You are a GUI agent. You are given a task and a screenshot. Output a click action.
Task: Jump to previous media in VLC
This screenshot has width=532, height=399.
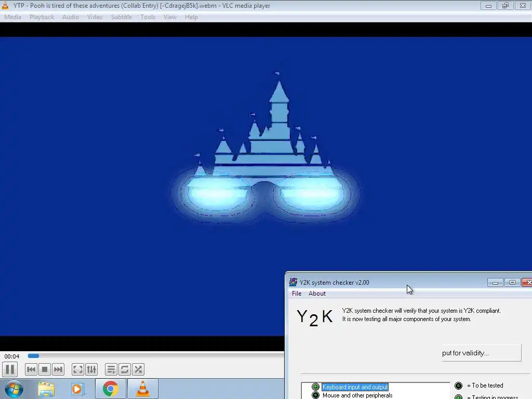coord(31,369)
